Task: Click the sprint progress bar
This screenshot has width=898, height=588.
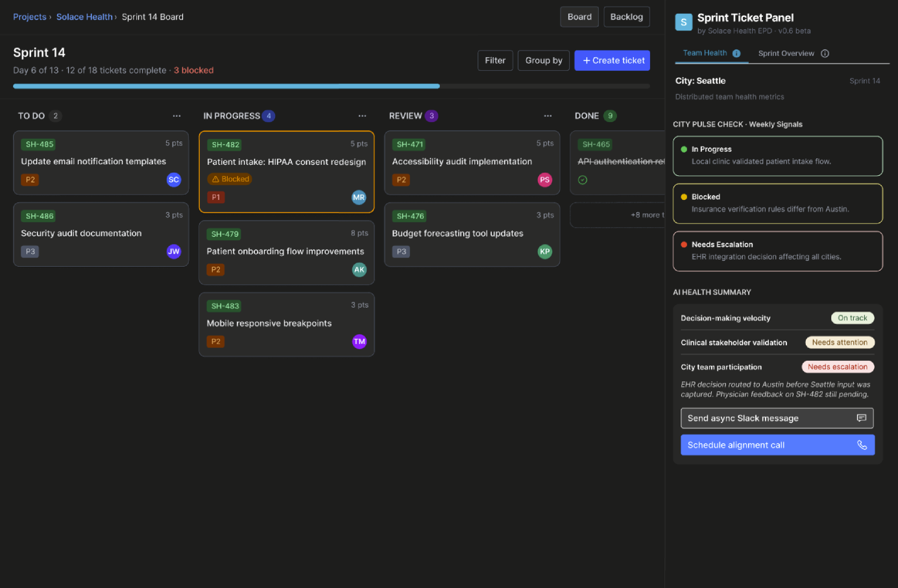Action: coord(332,86)
